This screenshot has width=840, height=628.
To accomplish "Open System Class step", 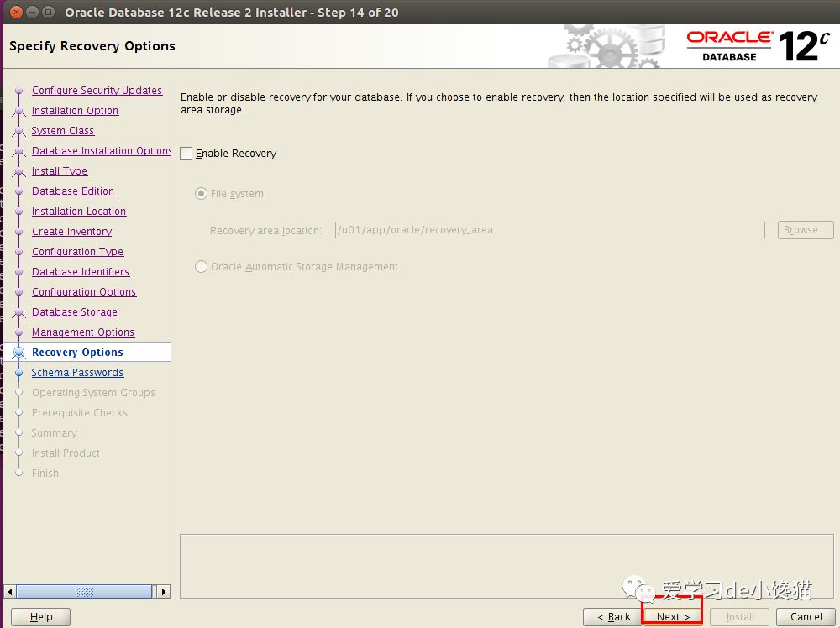I will [63, 131].
